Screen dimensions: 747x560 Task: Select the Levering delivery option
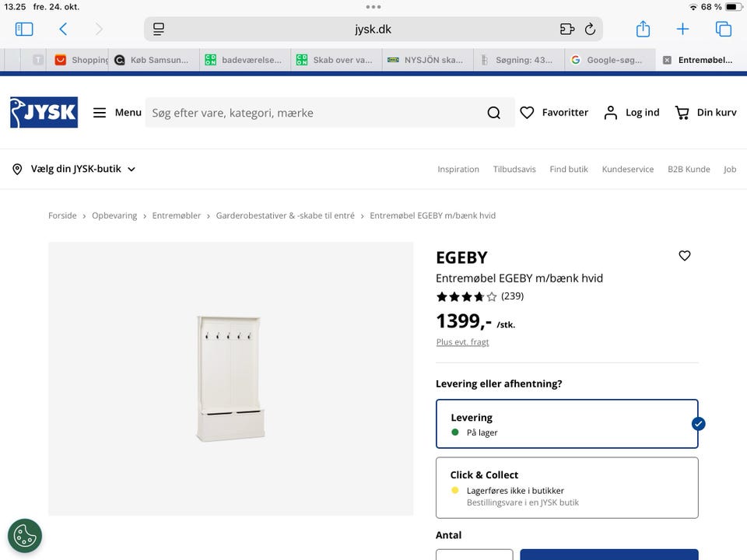[566, 424]
